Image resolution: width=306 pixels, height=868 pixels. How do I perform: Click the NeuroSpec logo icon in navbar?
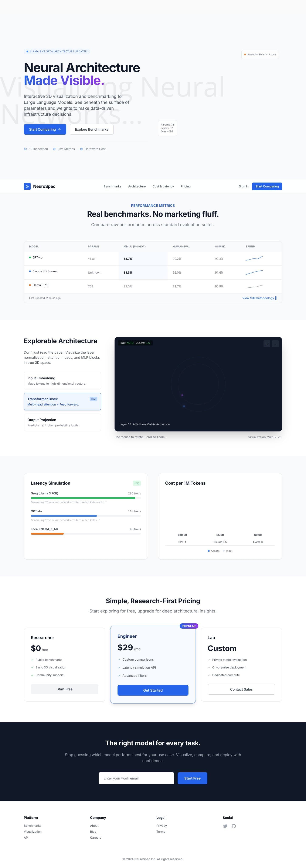coord(27,186)
